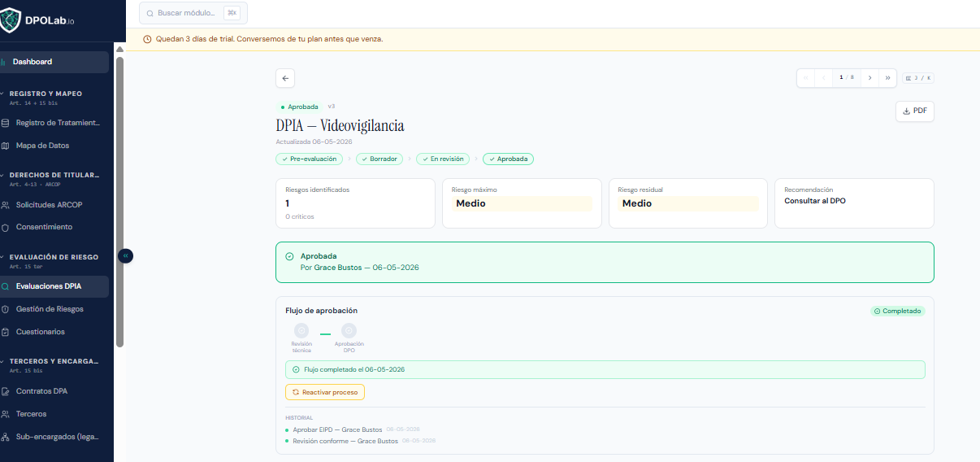Click the shield icon beside Consentimiento
The width and height of the screenshot is (980, 462).
coord(6,227)
